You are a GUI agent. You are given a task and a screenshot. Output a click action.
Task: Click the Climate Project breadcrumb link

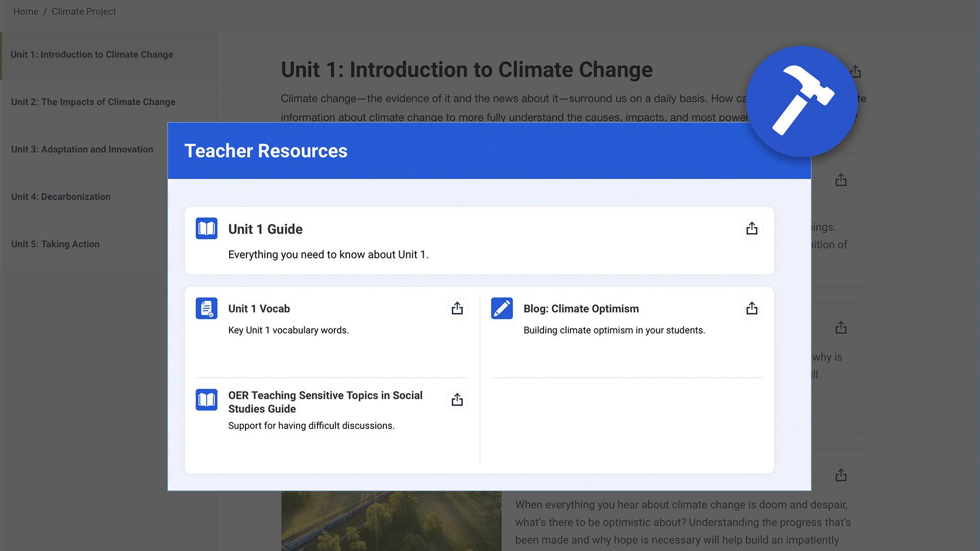pos(84,11)
